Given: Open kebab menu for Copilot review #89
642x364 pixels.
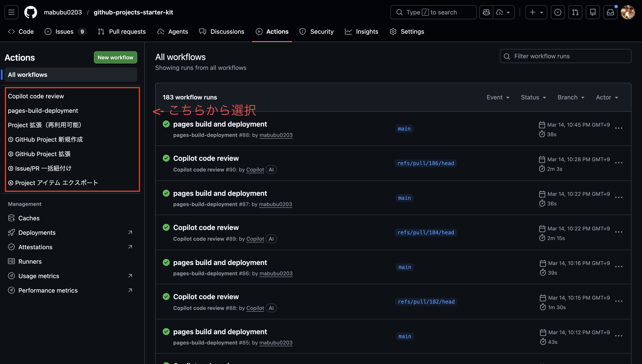Looking at the screenshot, I should [x=619, y=232].
